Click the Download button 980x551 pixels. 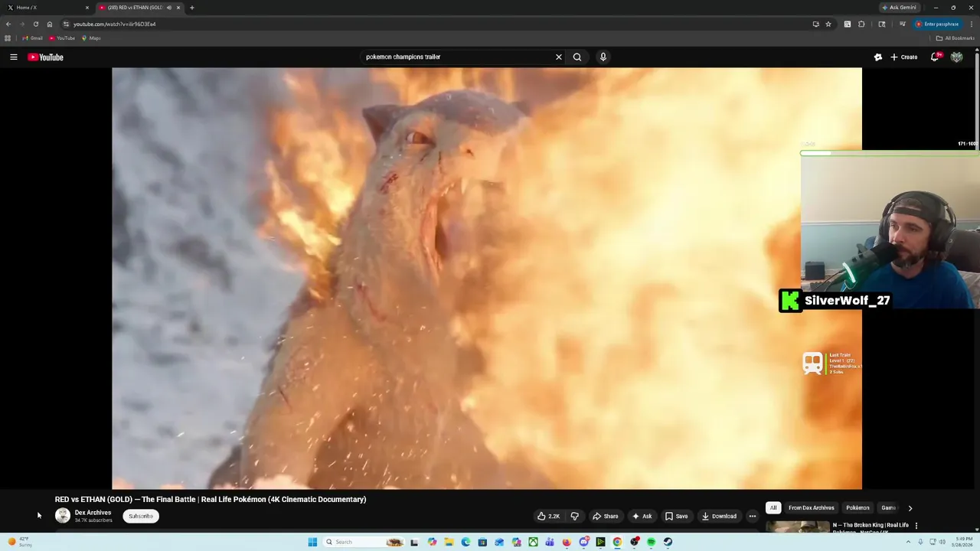[x=719, y=516]
